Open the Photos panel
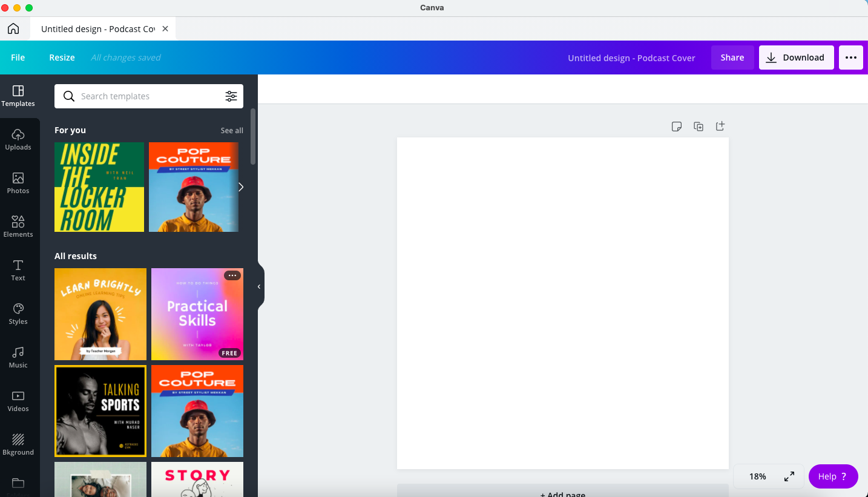The height and width of the screenshot is (497, 868). pos(18,183)
